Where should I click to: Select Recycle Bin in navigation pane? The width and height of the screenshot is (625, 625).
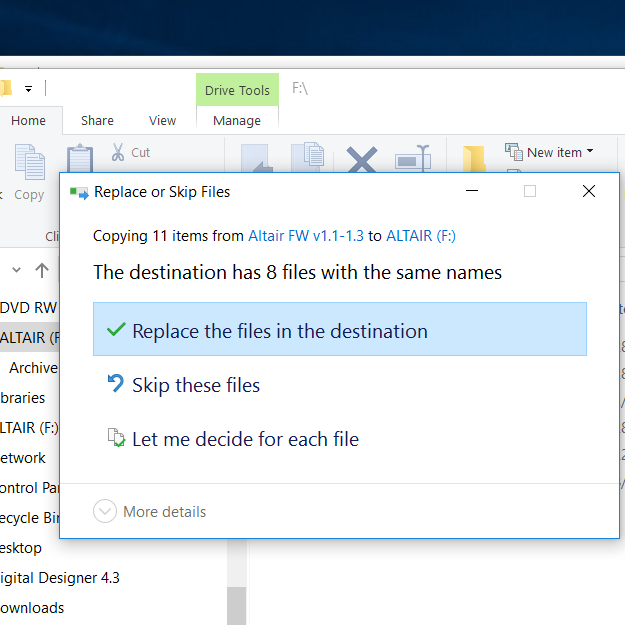[x=29, y=518]
